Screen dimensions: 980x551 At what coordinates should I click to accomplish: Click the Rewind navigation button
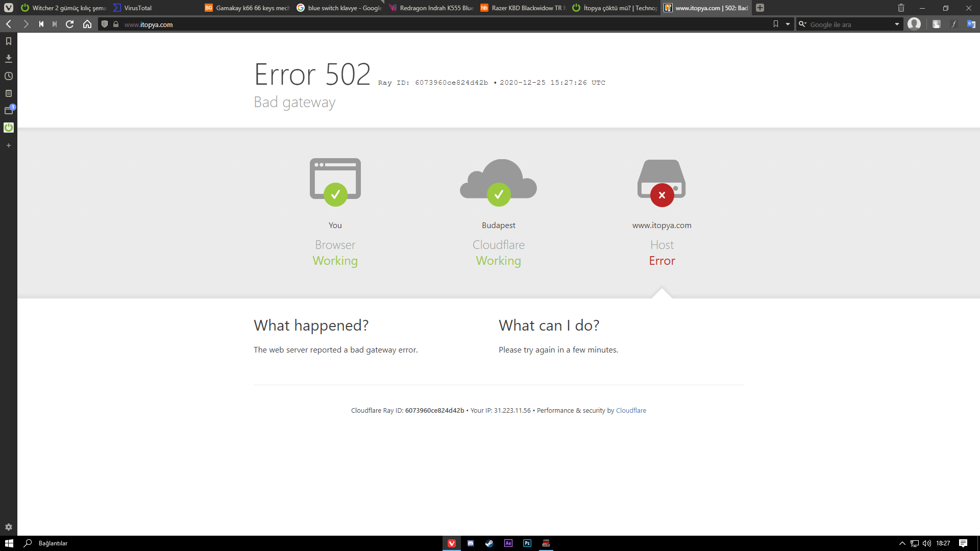[x=41, y=24]
